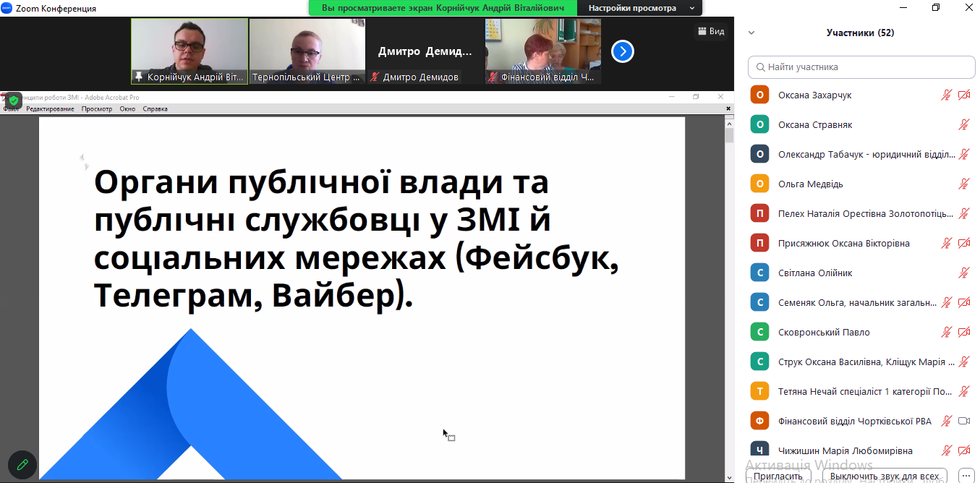Select participant Олександр Табачук in list
Image resolution: width=980 pixels, height=483 pixels.
point(861,154)
